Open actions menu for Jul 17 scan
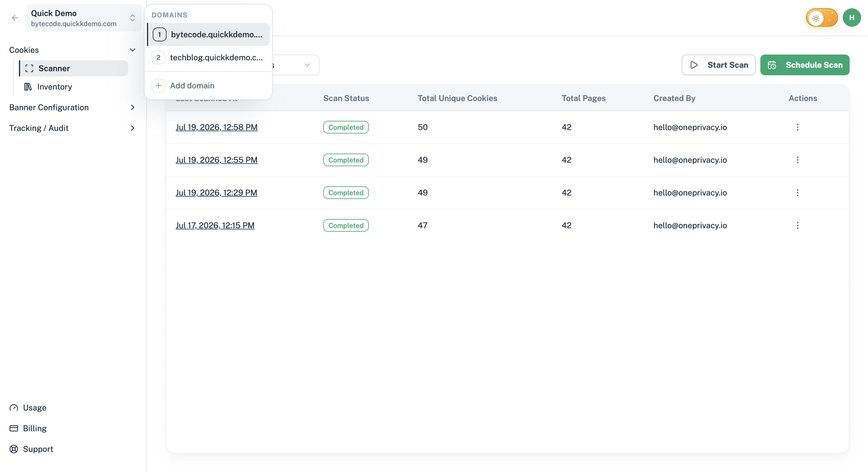Viewport: 868px width, 472px height. 798,226
